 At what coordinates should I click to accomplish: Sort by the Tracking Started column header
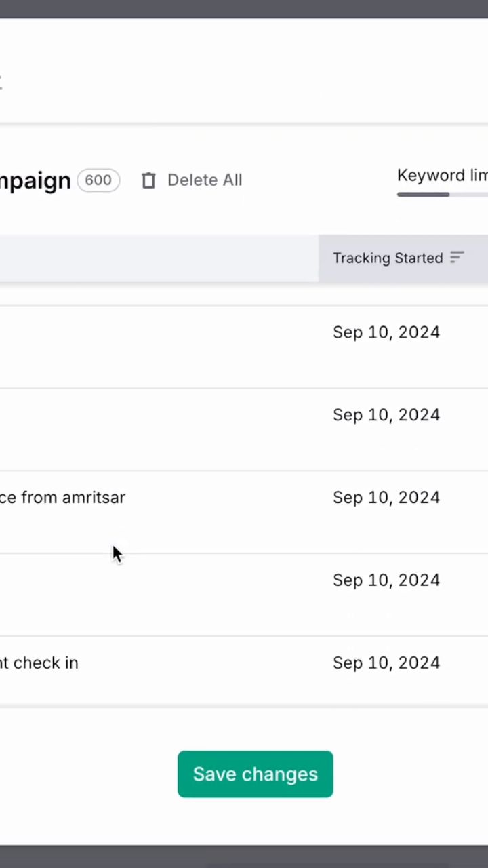pos(388,258)
